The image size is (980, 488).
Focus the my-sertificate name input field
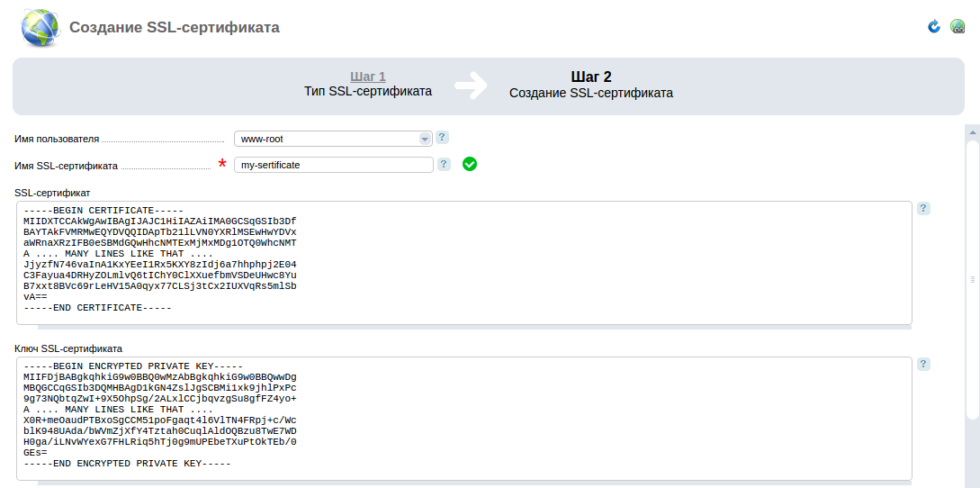click(333, 165)
